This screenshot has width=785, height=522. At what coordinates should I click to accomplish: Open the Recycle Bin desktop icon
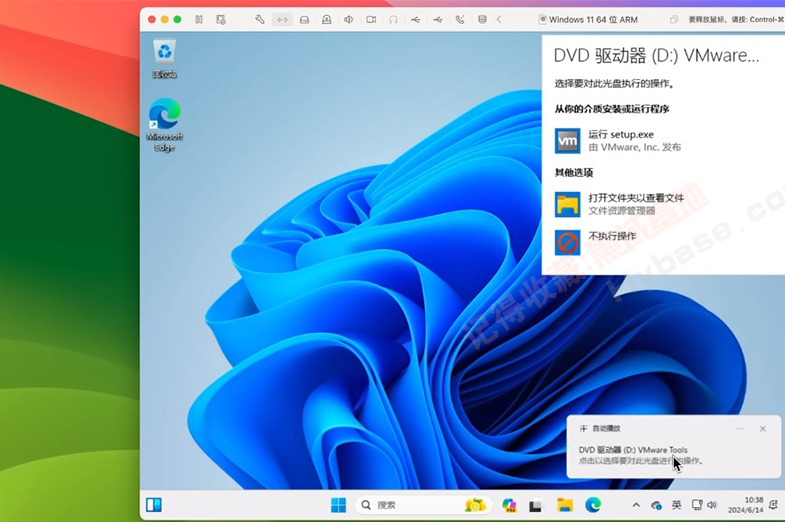[x=165, y=59]
